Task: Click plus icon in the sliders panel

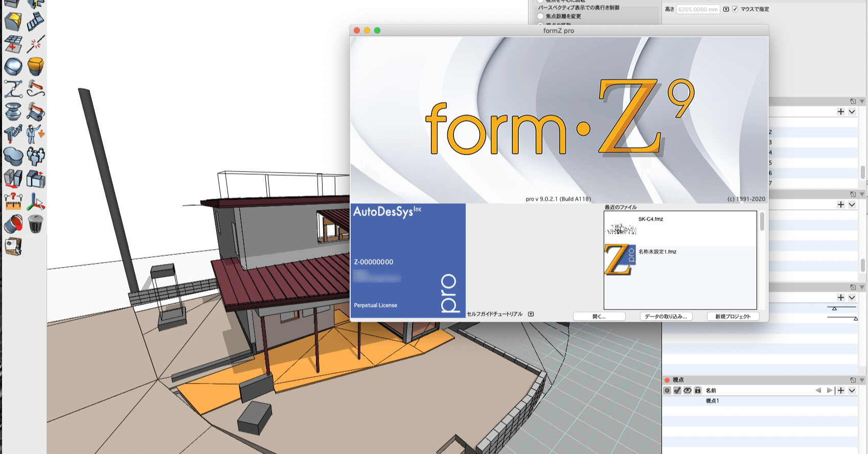Action: point(841,297)
